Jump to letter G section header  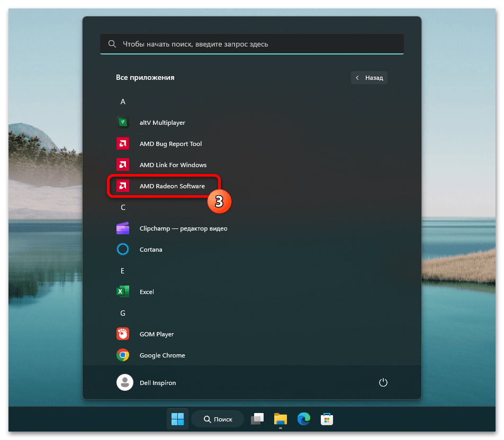tap(123, 313)
